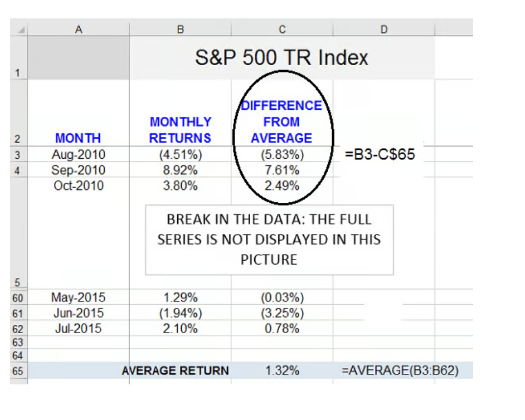Click the Jul-2015 cell
This screenshot has height=420, width=525.
pos(78,329)
